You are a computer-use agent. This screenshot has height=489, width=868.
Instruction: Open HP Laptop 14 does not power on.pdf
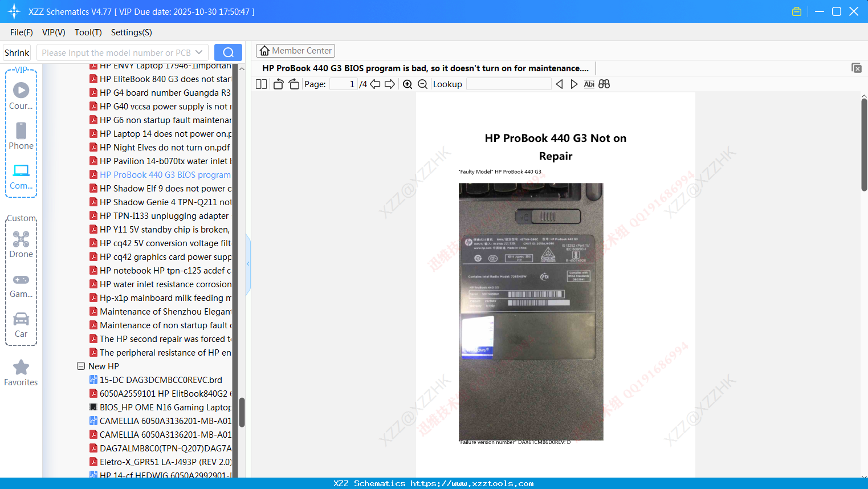160,133
